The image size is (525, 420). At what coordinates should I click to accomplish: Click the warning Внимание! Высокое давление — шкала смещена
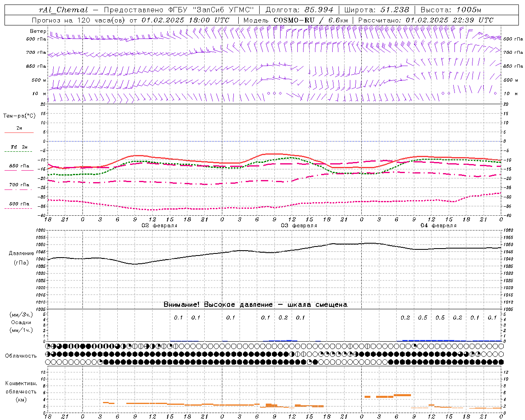[x=255, y=304]
